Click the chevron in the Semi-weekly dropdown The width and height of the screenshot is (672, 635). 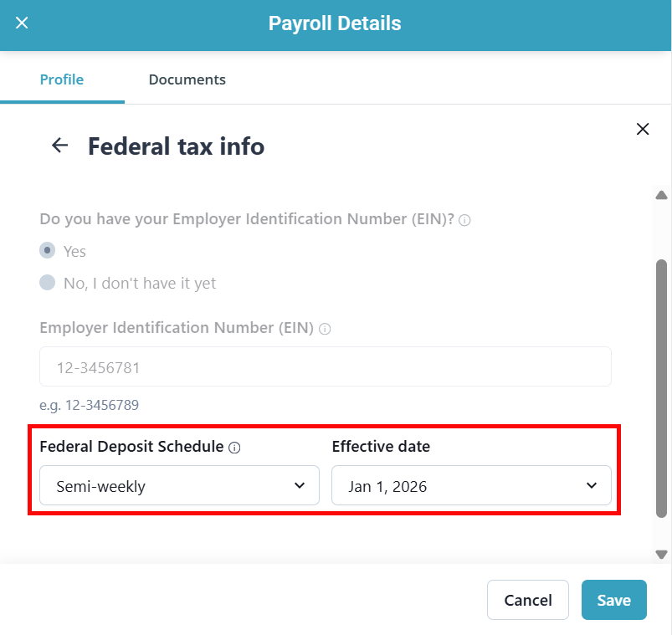(300, 485)
